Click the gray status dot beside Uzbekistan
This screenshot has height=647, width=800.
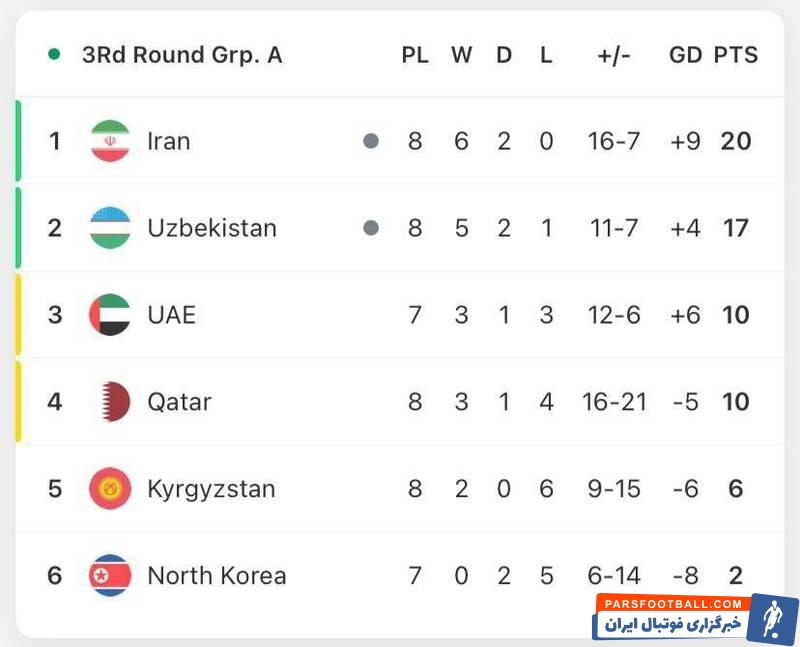[371, 228]
